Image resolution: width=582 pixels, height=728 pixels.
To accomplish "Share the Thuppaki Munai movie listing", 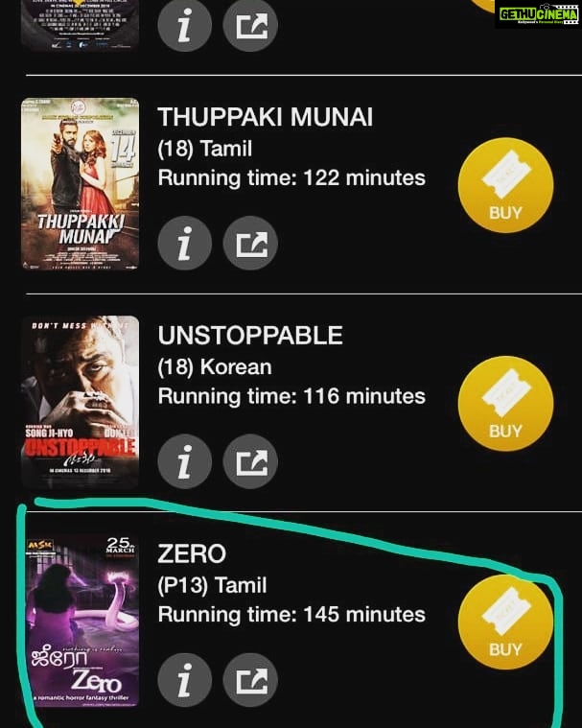I will coord(250,243).
